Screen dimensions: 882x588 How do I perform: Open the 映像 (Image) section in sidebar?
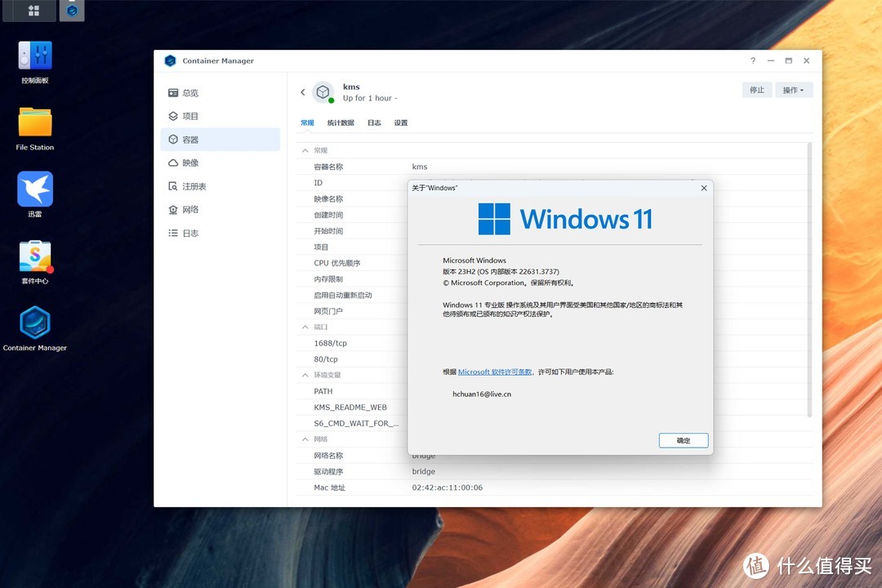(x=191, y=163)
